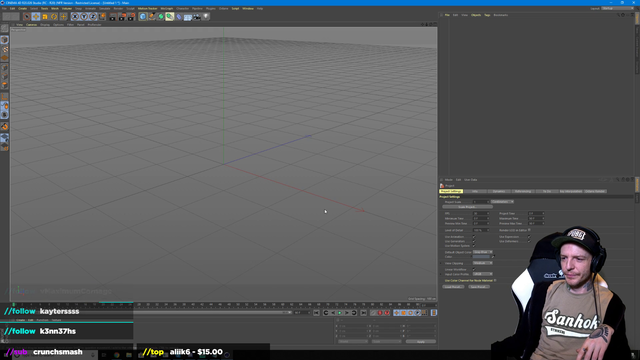
Task: Open Project Scale units dropdown
Action: coord(502,202)
